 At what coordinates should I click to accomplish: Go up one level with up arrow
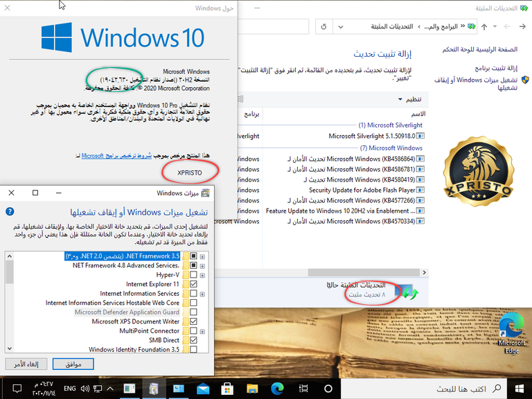(x=484, y=26)
